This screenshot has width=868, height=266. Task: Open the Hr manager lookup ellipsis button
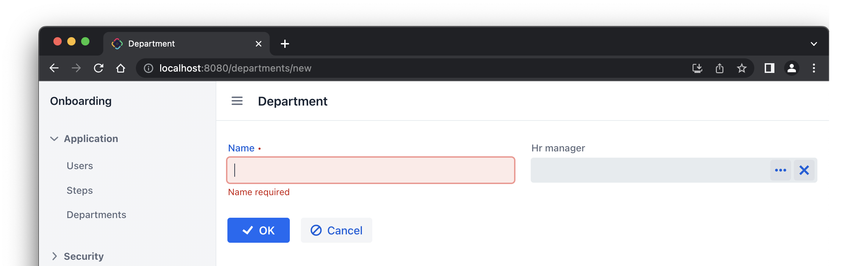780,170
